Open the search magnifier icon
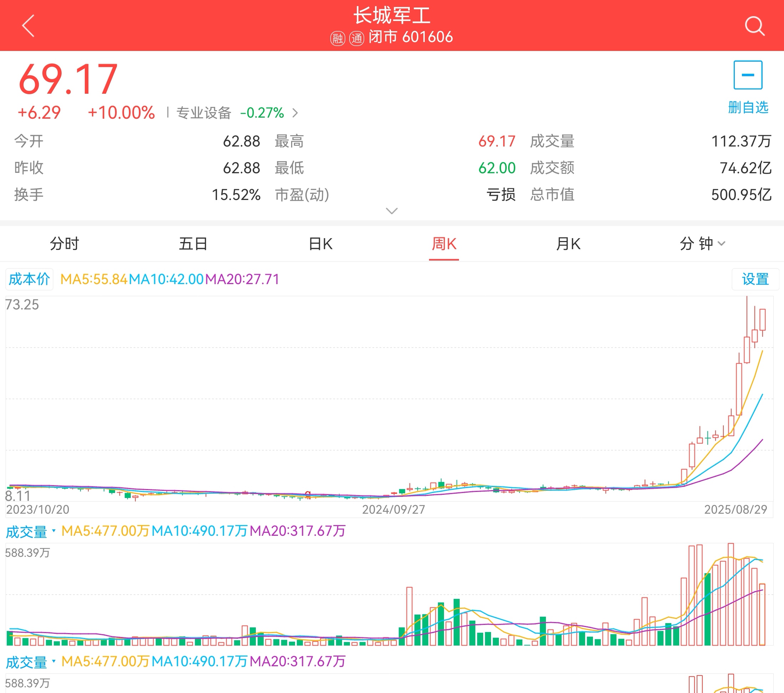The height and width of the screenshot is (693, 784). 755,26
